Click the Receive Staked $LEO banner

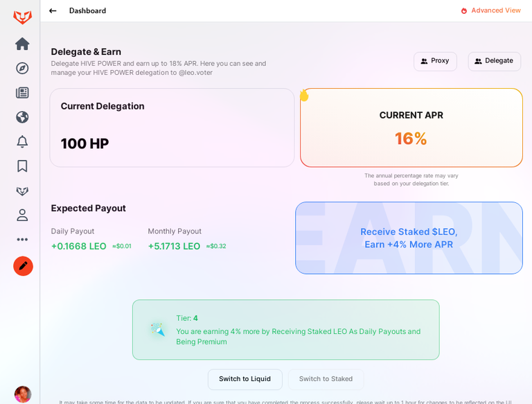click(409, 238)
